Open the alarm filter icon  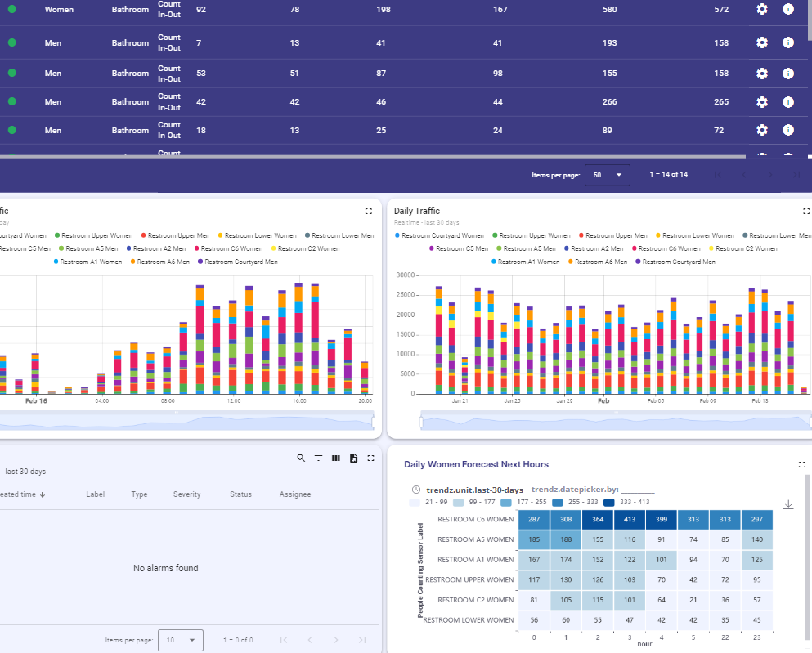point(319,458)
